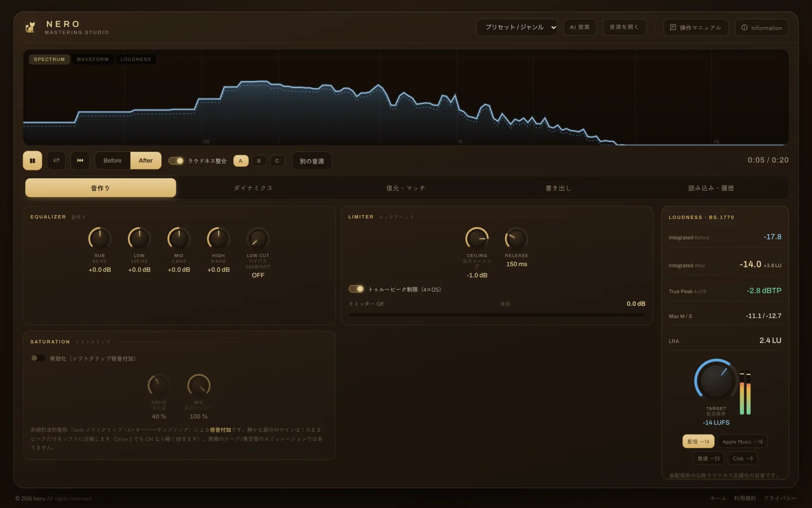Adjust the LOW 120 Hz equalizer knob
812x508 pixels.
click(139, 238)
